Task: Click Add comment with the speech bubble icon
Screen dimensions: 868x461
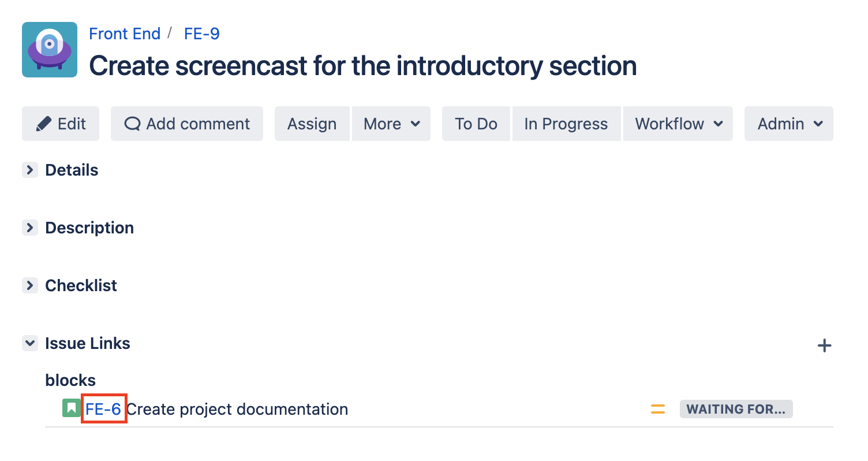Action: (187, 124)
